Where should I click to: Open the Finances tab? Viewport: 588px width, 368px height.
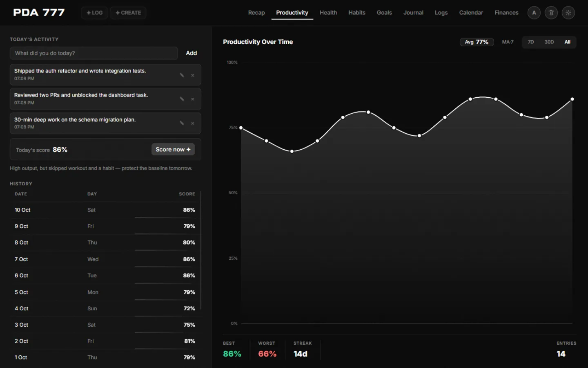[506, 13]
